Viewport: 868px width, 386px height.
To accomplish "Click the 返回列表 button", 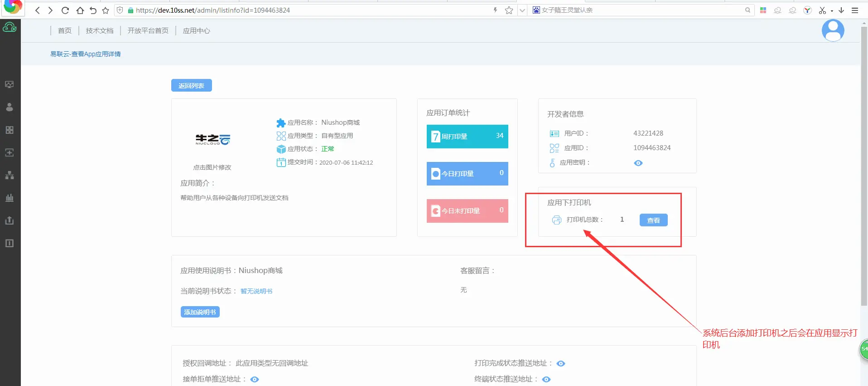I will 191,85.
